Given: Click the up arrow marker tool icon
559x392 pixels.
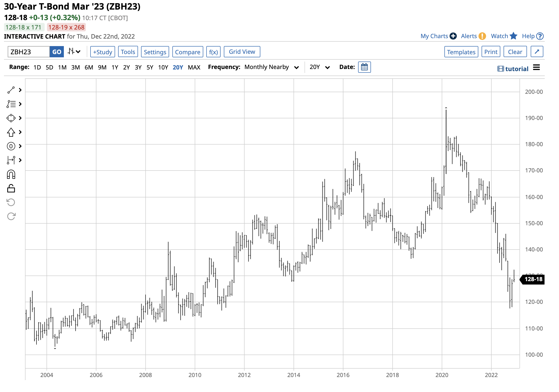Looking at the screenshot, I should (11, 132).
